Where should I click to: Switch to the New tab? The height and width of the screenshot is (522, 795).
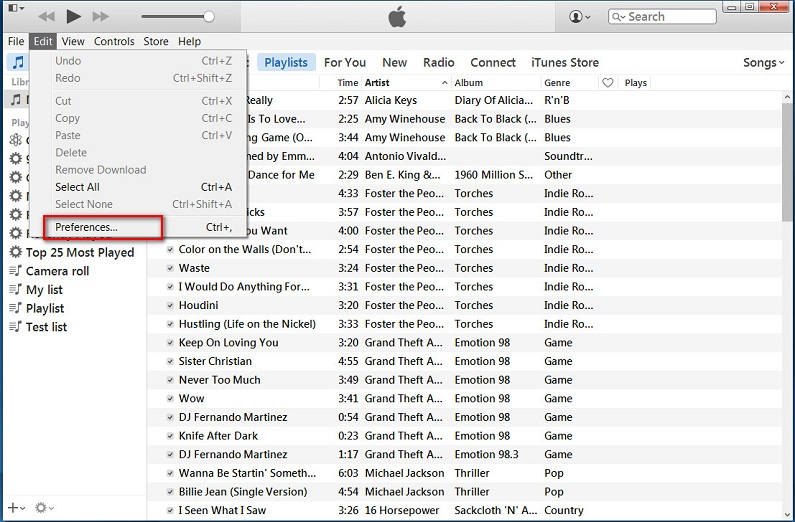coord(394,62)
